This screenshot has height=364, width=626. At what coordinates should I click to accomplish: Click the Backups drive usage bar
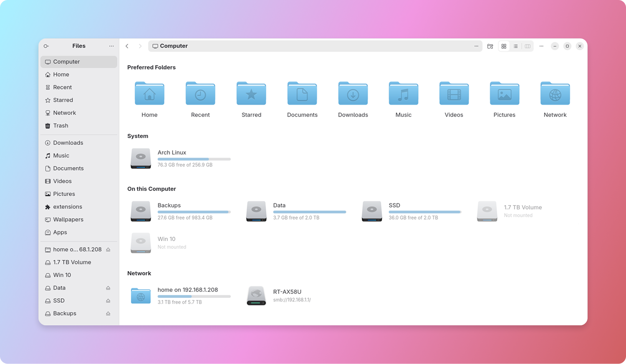click(x=194, y=212)
